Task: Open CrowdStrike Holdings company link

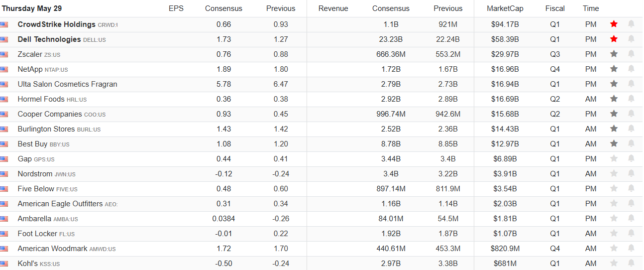Action: coord(57,24)
